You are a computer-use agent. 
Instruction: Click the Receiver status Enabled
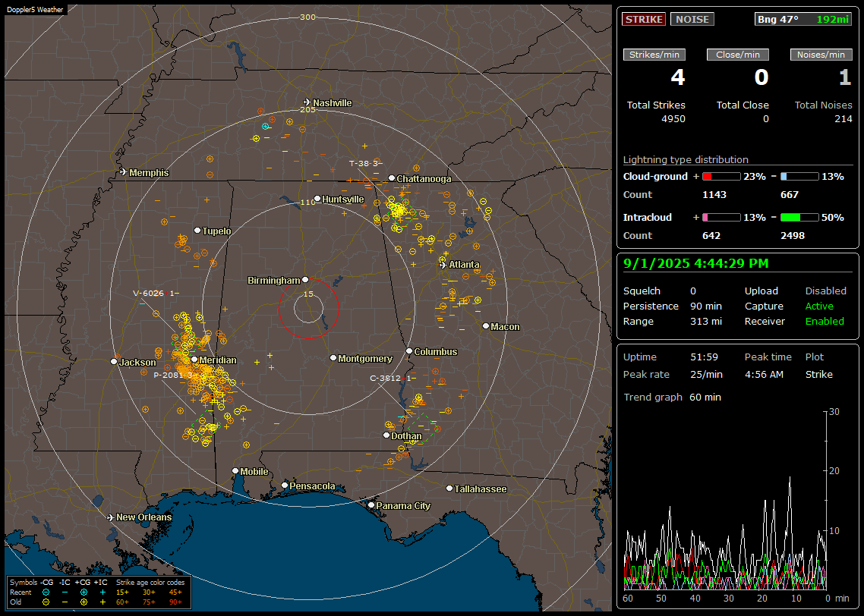825,321
